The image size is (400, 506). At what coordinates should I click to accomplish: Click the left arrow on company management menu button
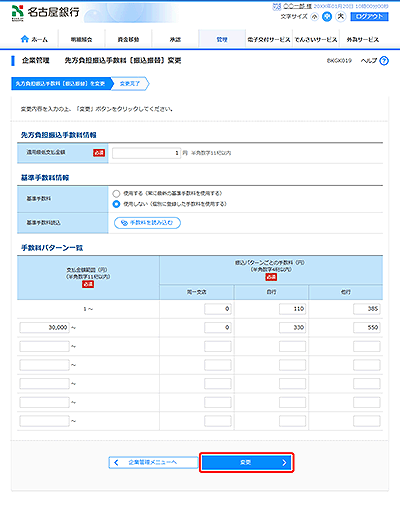pos(116,462)
